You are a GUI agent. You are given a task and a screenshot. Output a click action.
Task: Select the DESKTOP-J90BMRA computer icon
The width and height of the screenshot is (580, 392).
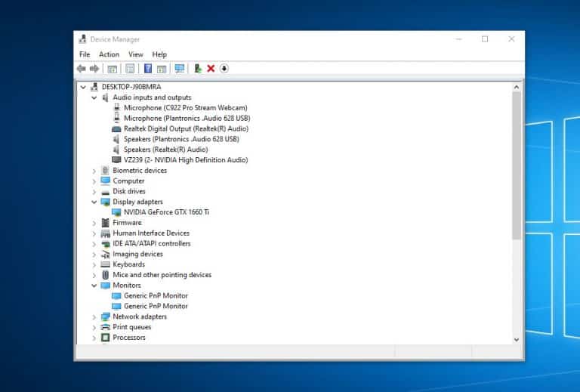[x=94, y=87]
